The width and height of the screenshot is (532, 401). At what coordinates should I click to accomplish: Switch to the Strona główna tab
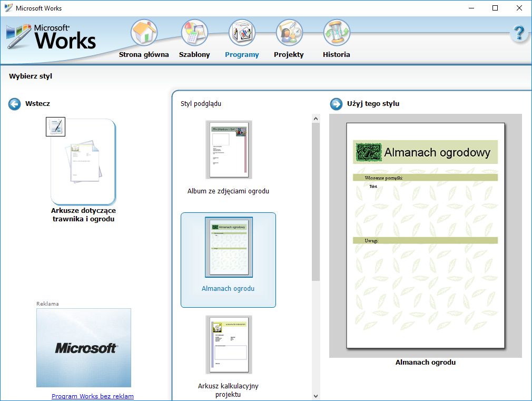pos(144,54)
